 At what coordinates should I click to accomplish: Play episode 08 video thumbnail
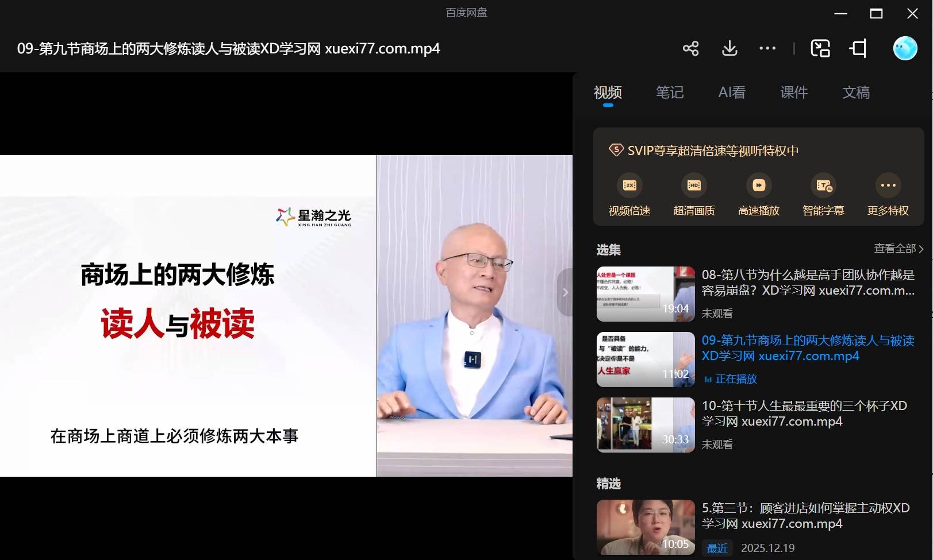click(646, 293)
